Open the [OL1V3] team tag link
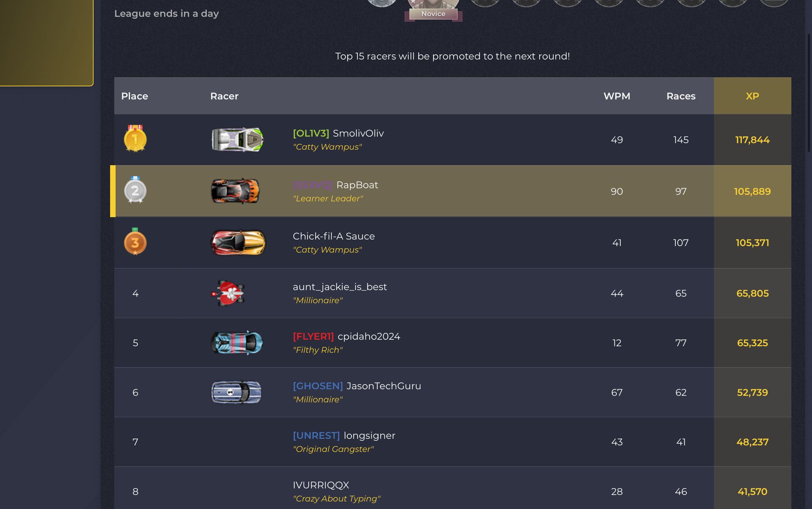812x509 pixels. coord(311,133)
